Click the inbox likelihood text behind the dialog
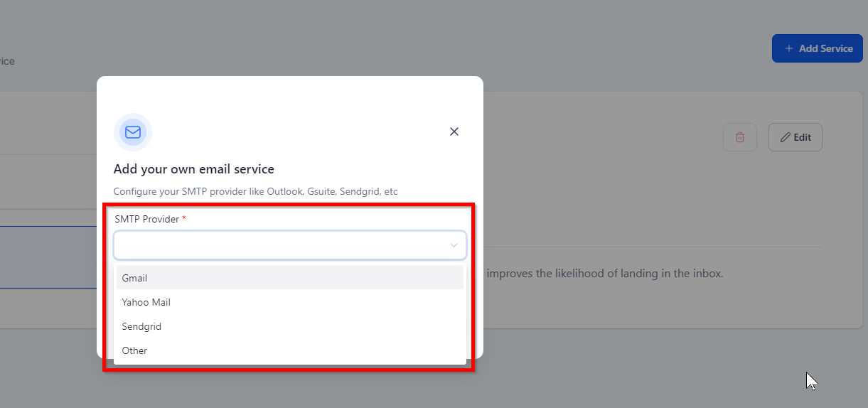868x408 pixels. [604, 273]
